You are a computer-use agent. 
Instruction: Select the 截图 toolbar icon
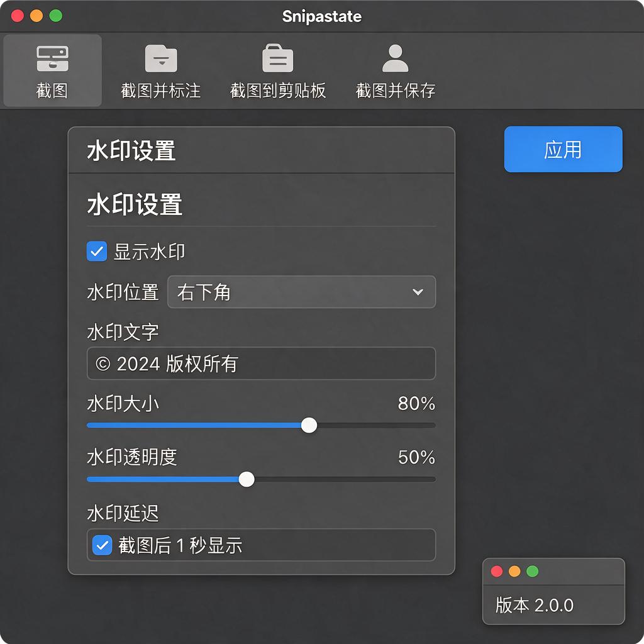52,58
